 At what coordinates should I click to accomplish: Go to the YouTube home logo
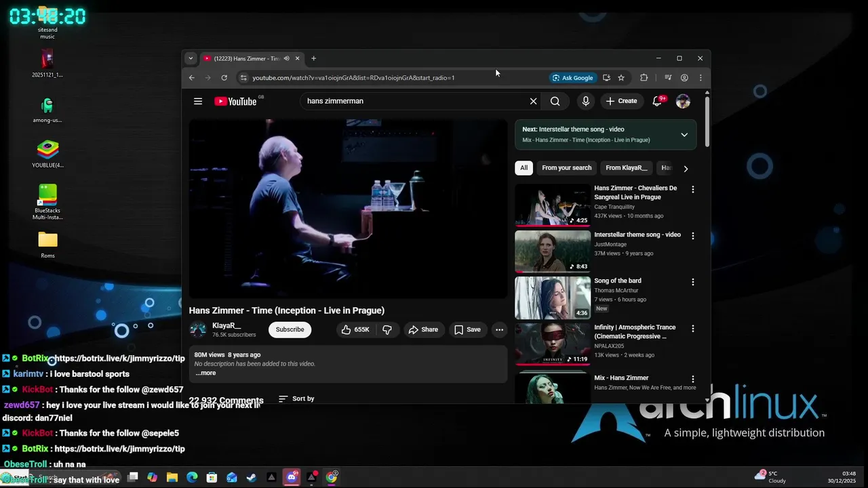pyautogui.click(x=235, y=101)
